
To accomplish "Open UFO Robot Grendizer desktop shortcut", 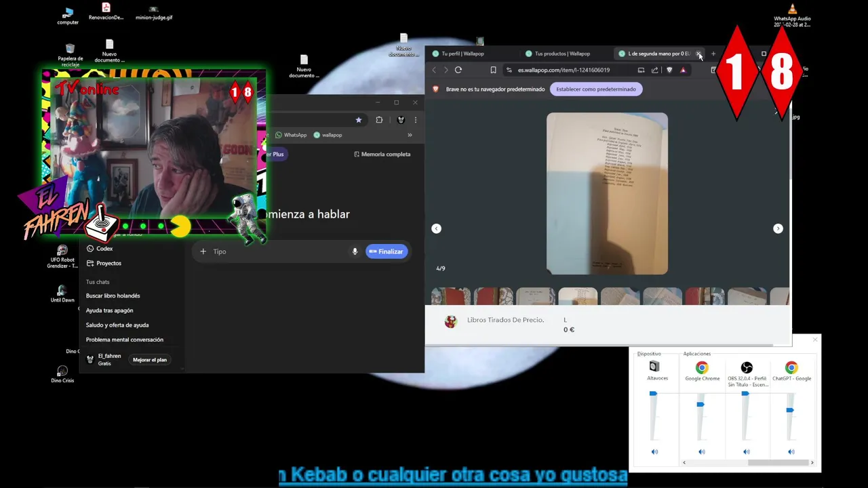I will click(x=62, y=257).
